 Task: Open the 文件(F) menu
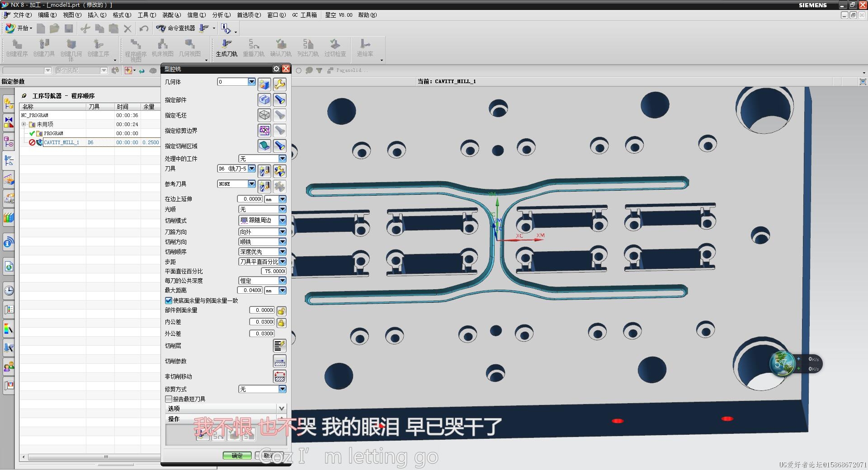[x=22, y=15]
